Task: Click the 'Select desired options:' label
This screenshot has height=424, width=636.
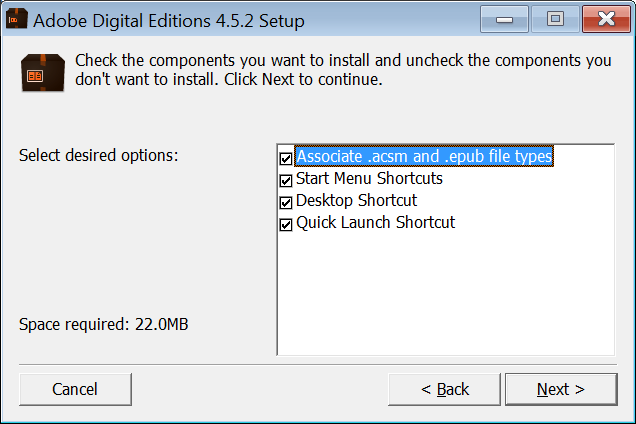Action: point(98,157)
